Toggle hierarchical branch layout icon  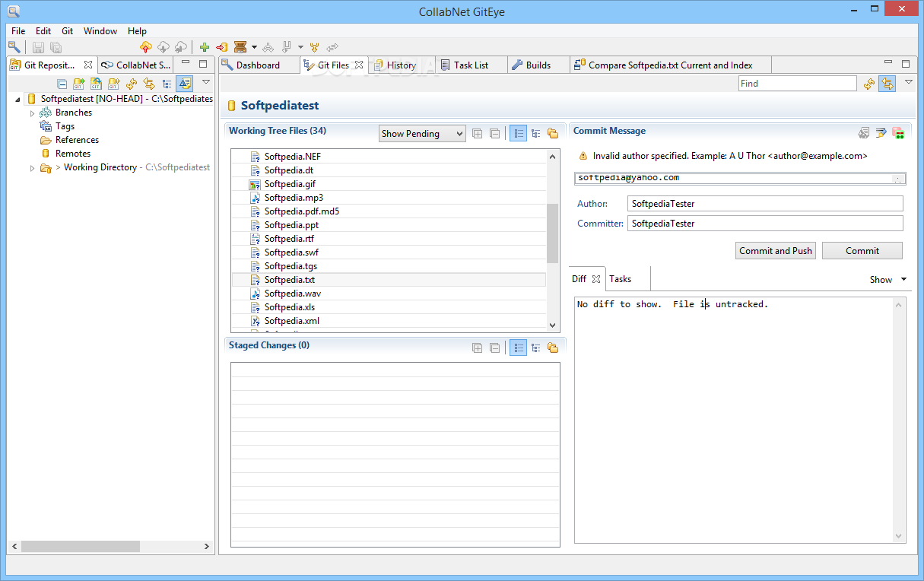tap(167, 84)
